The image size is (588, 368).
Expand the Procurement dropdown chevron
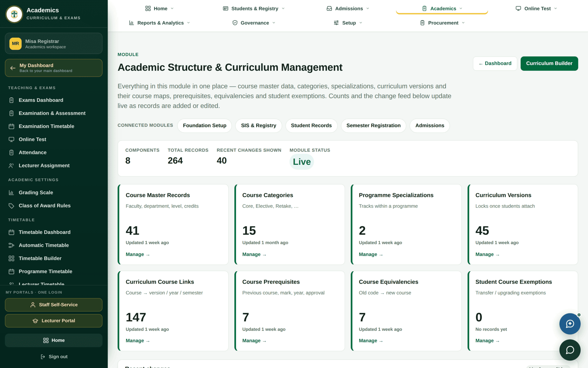click(463, 23)
